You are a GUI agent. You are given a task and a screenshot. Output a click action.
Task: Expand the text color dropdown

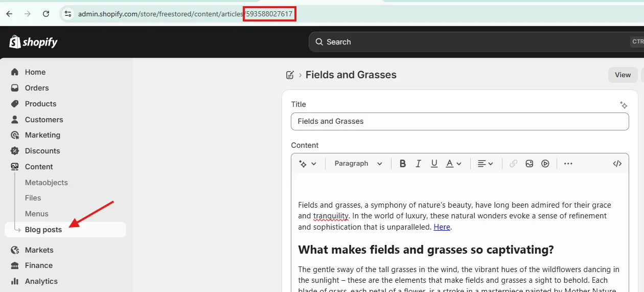tap(453, 164)
